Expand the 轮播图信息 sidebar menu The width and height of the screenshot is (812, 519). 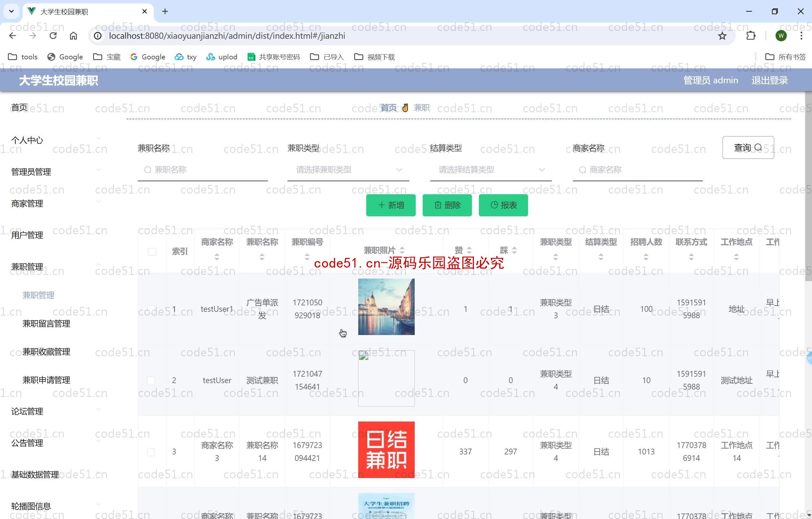tap(56, 506)
